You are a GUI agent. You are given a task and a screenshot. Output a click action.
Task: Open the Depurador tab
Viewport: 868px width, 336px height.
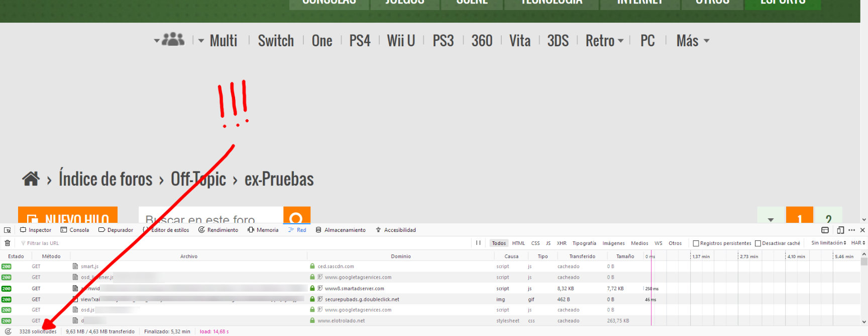pos(116,230)
